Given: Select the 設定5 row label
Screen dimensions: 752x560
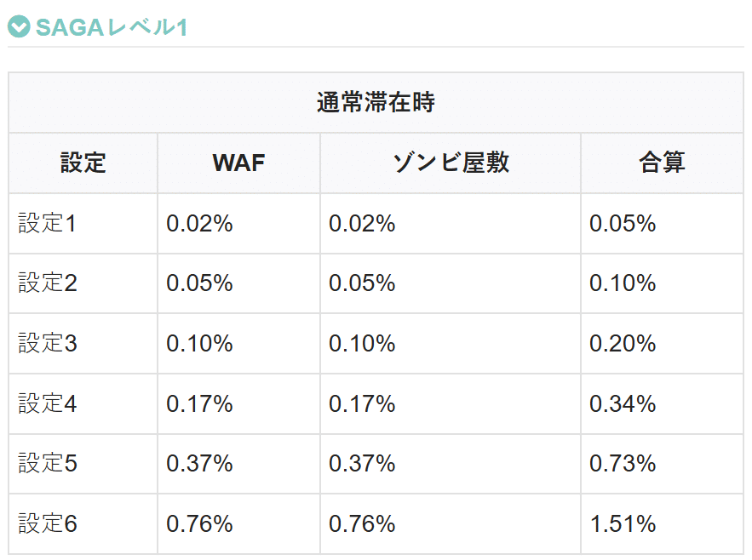Looking at the screenshot, I should click(47, 464).
